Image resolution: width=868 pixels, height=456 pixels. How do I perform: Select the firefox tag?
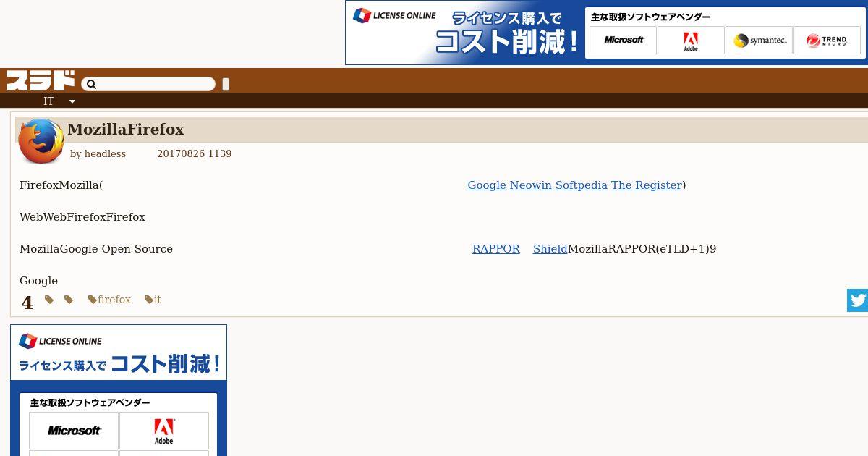coord(109,300)
